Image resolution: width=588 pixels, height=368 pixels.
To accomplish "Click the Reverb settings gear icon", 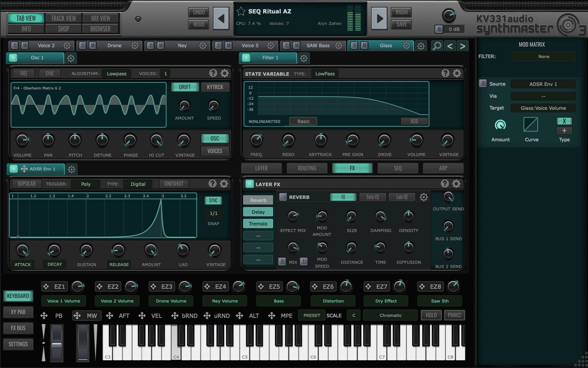I will [x=424, y=197].
